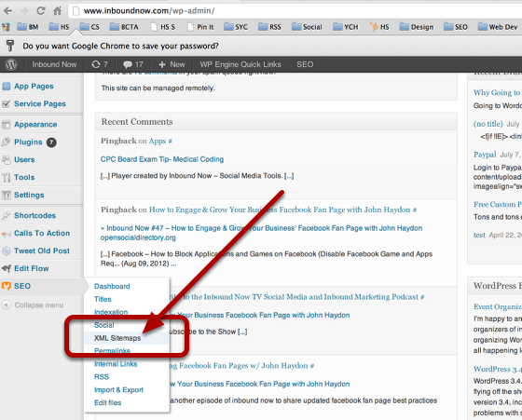Click the SEO Yoast icon in sidebar
Screen dimensions: 522x420
point(7,286)
